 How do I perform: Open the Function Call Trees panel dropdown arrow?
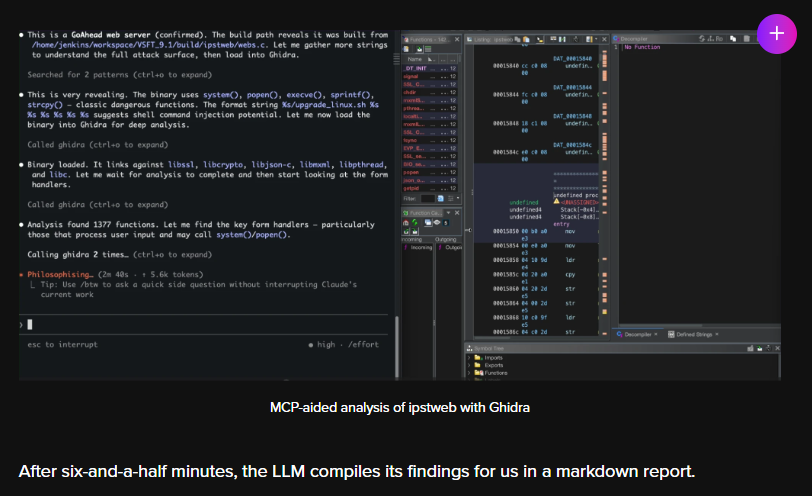pyautogui.click(x=448, y=213)
